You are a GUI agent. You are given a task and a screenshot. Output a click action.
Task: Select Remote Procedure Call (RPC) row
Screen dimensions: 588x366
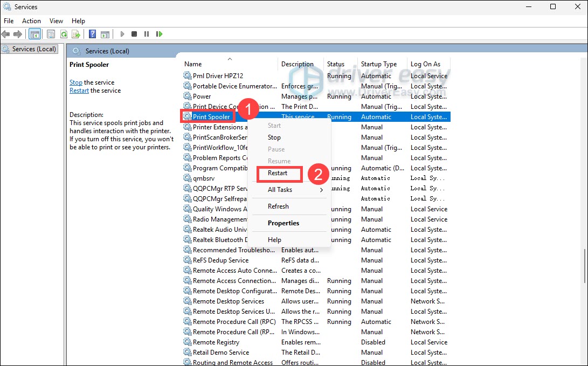316,322
